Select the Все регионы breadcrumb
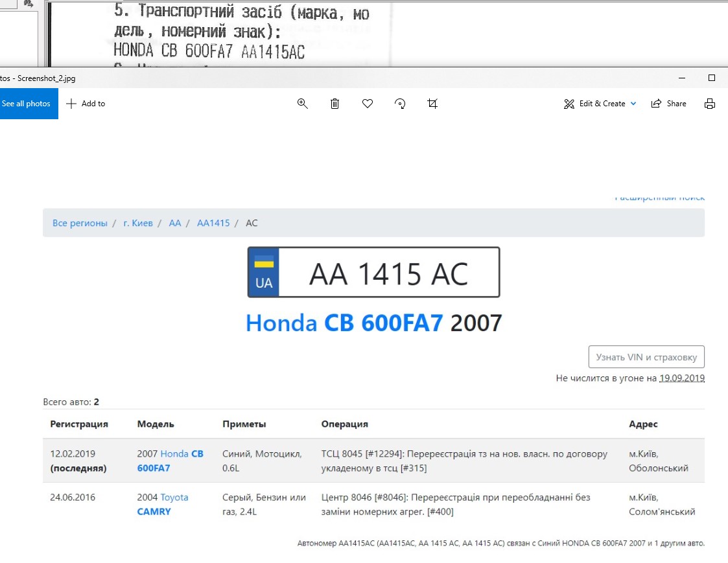Viewport: 728px width, 563px height. 80,223
